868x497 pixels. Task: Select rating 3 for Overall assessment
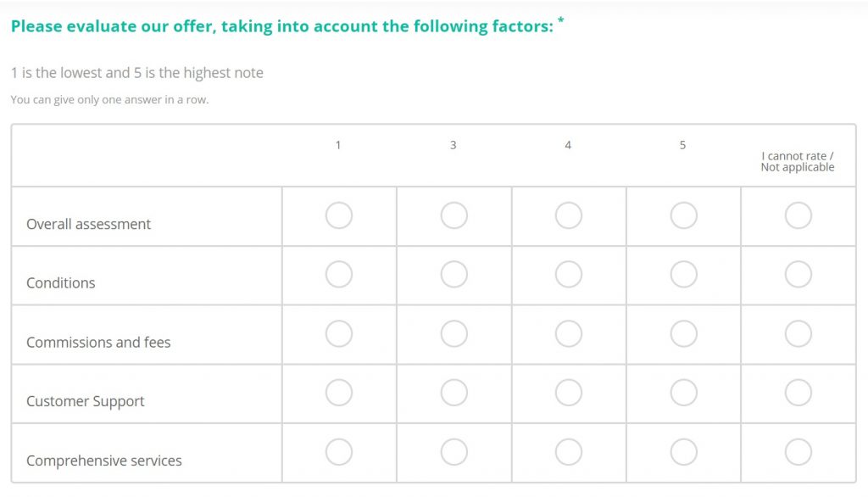point(454,215)
